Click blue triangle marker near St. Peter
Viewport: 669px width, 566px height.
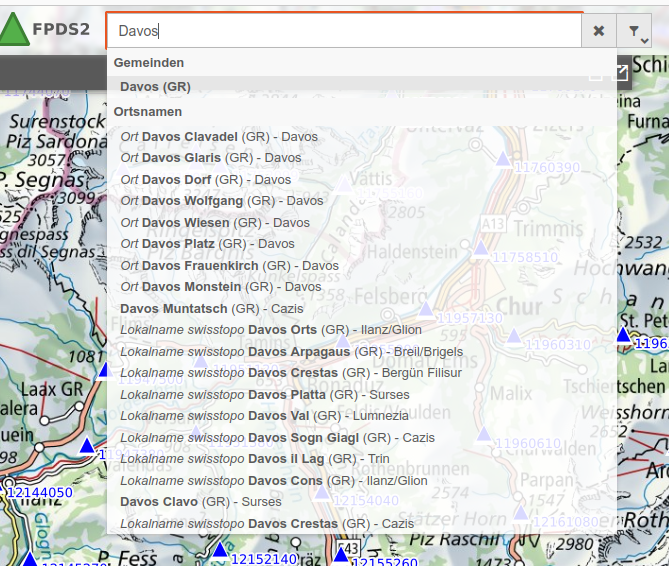[624, 335]
